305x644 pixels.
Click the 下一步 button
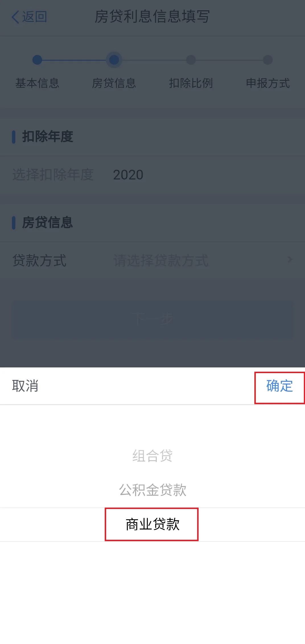click(x=152, y=319)
